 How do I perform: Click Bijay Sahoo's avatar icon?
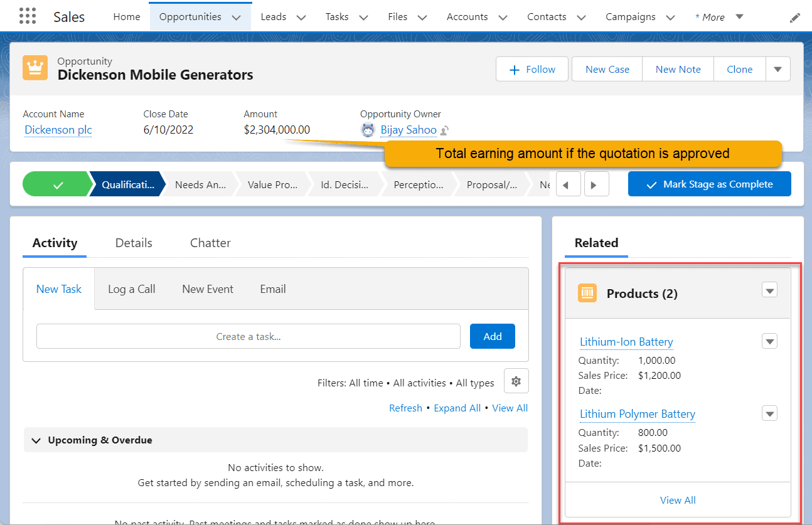click(368, 130)
